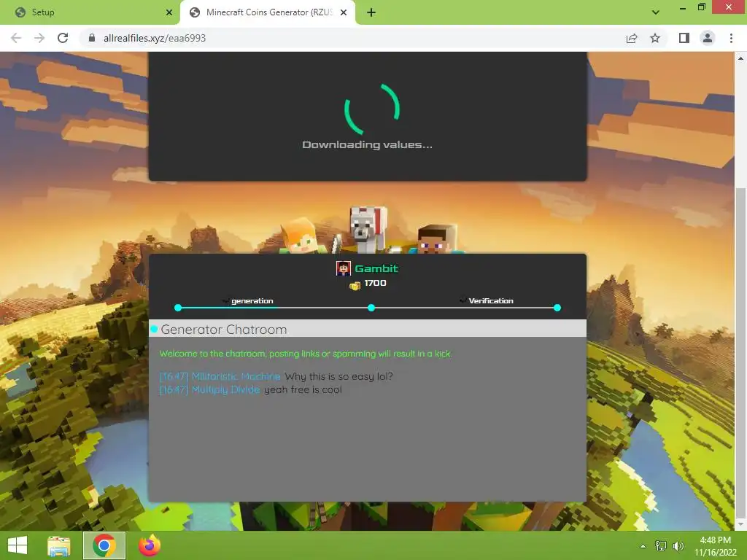This screenshot has height=560, width=747.
Task: Click the first progress step dot
Action: click(178, 308)
